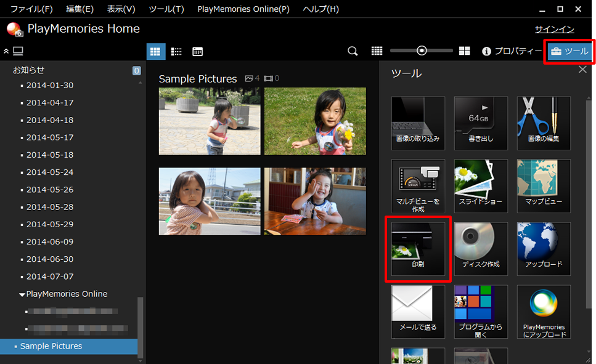Launch the 書き出し export tool
Viewport: 596px width, 364px height.
(481, 123)
